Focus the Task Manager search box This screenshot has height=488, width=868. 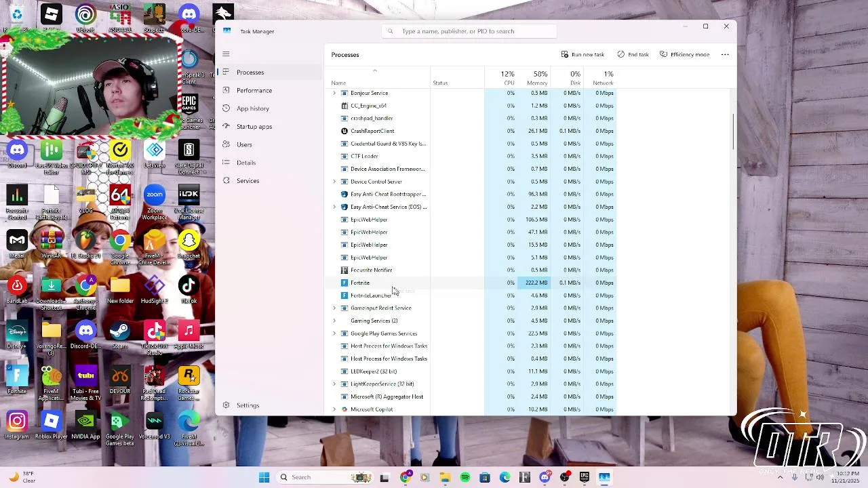tap(469, 31)
